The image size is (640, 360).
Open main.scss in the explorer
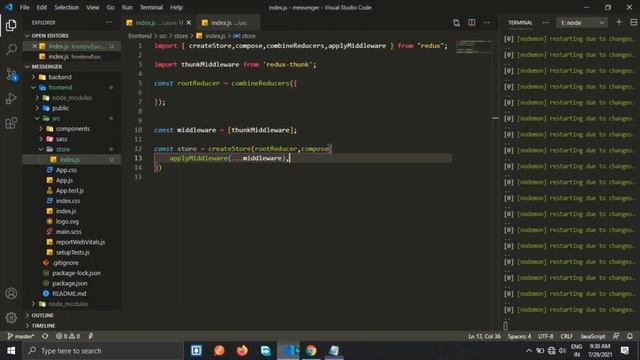[x=69, y=232]
